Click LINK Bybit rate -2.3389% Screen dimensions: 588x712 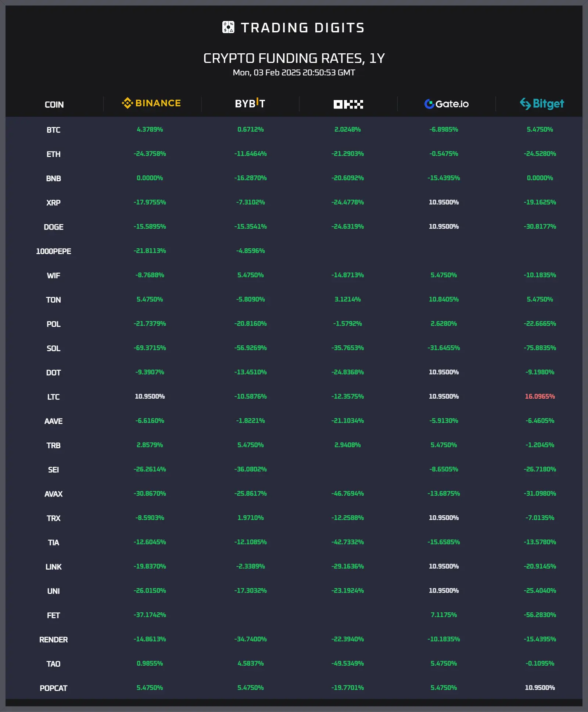pyautogui.click(x=251, y=566)
